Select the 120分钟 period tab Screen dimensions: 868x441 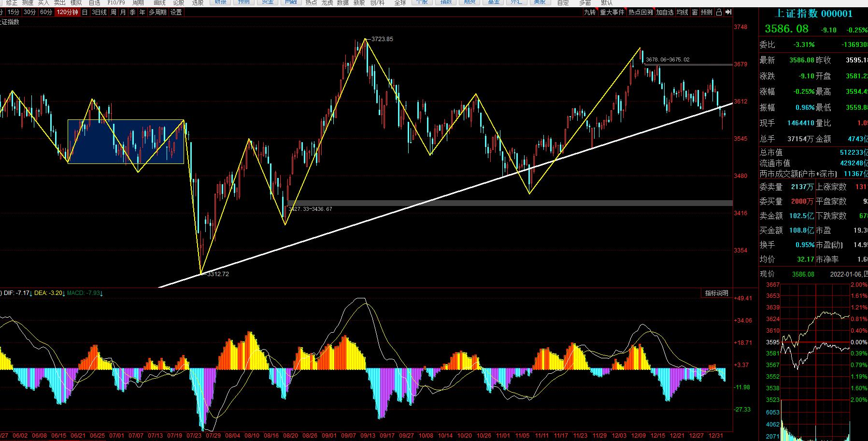pos(67,12)
